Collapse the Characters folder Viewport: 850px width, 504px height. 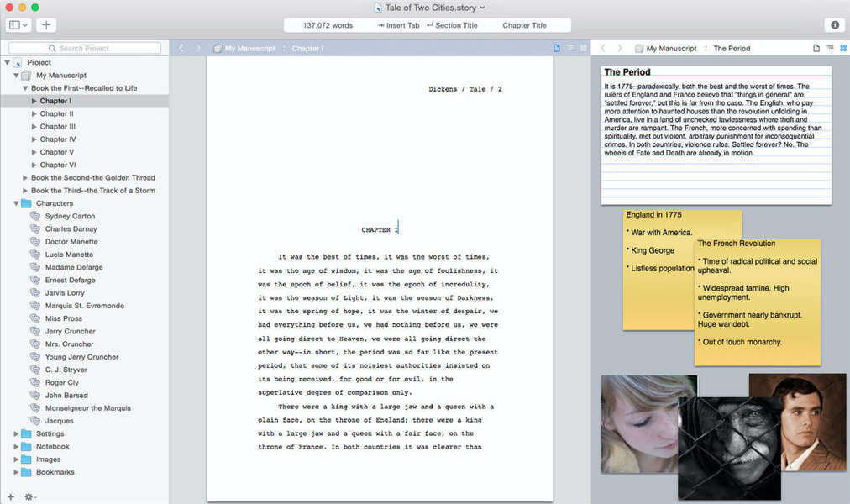(16, 203)
